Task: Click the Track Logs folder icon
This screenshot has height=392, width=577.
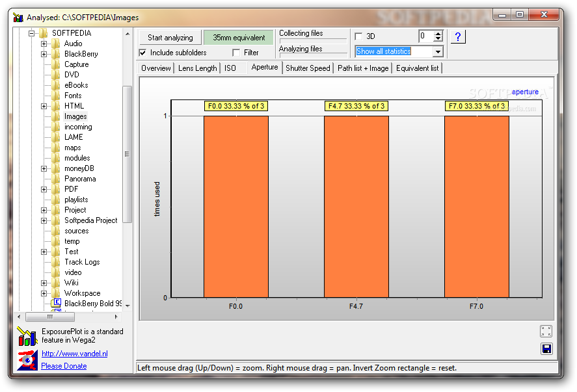Action: 56,262
